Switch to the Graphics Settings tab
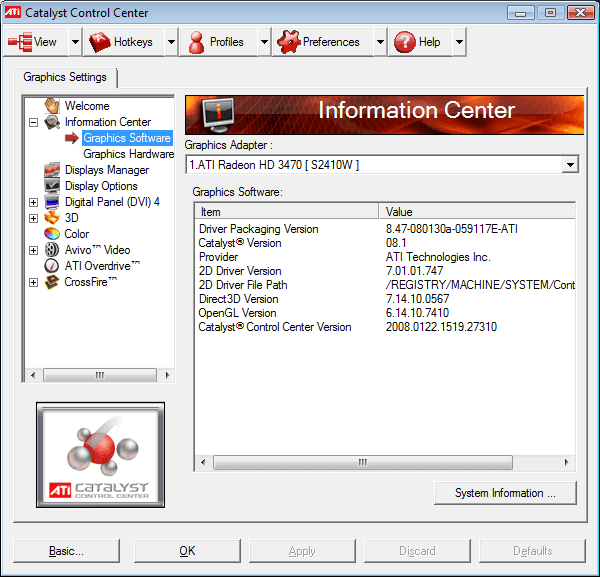600x577 pixels. pos(65,77)
